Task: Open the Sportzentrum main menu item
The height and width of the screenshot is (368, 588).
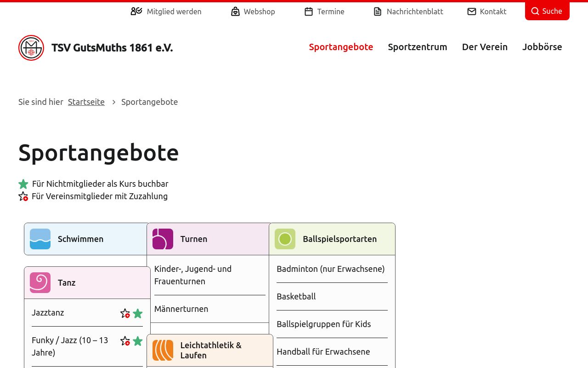Action: click(417, 47)
